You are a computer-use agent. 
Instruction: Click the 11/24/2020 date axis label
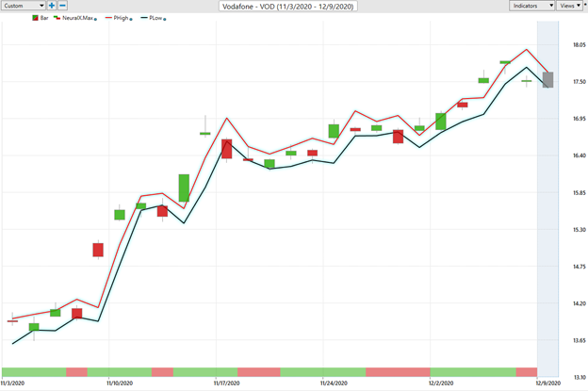pos(334,383)
